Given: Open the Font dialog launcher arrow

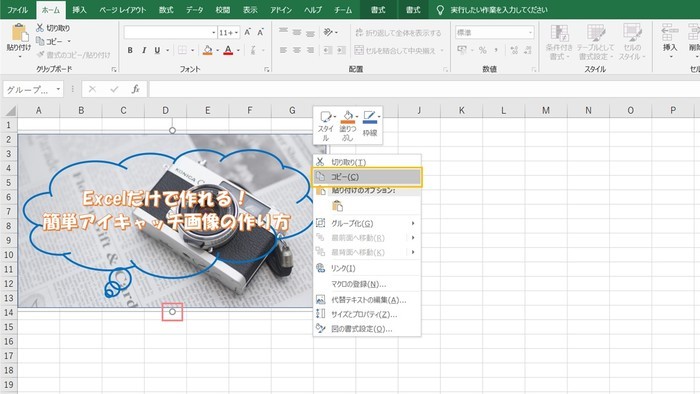Looking at the screenshot, I should [267, 69].
